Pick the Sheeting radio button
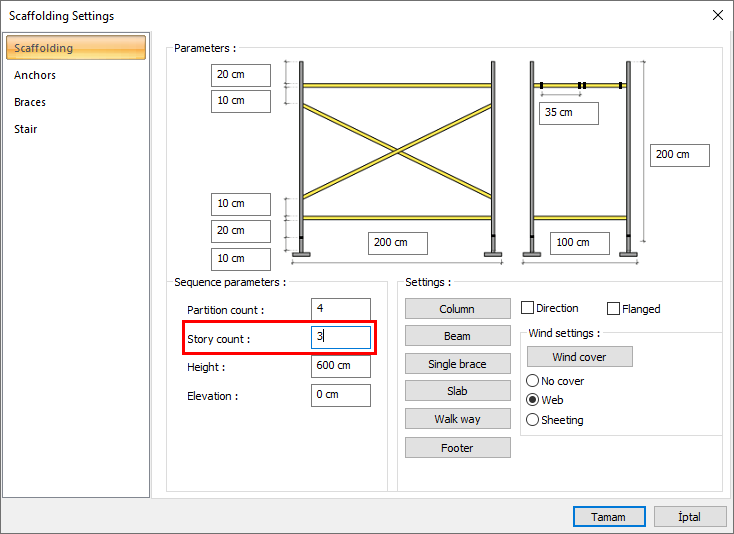The height and width of the screenshot is (534, 734). (532, 420)
